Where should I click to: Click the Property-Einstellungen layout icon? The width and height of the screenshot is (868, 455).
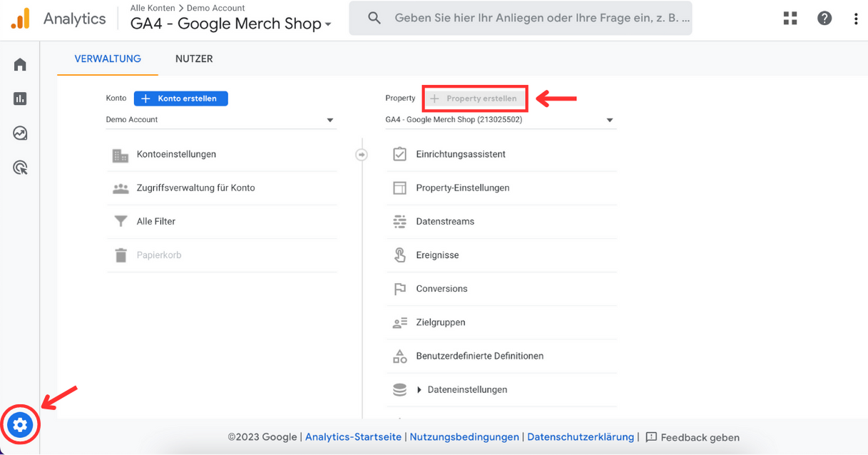click(399, 188)
